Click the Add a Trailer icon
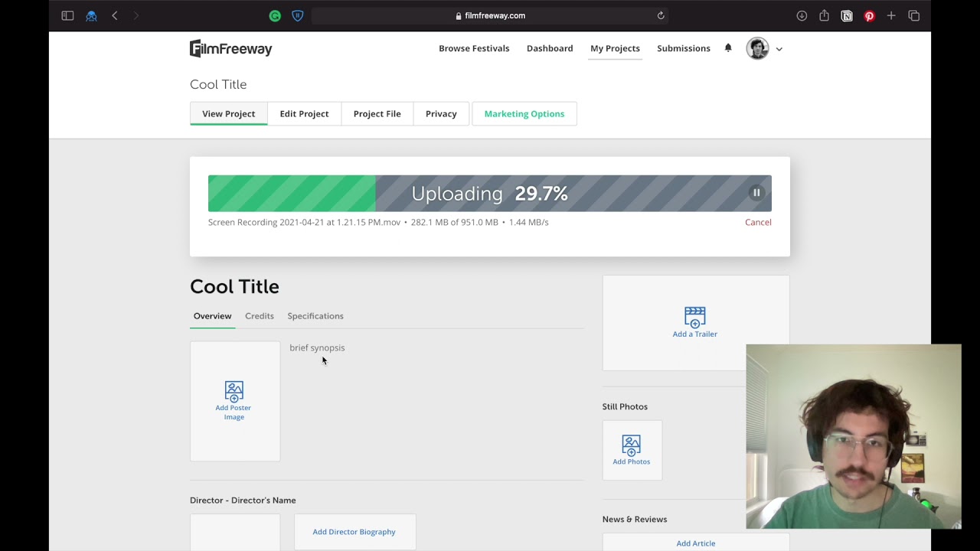Viewport: 980px width, 551px height. point(694,317)
